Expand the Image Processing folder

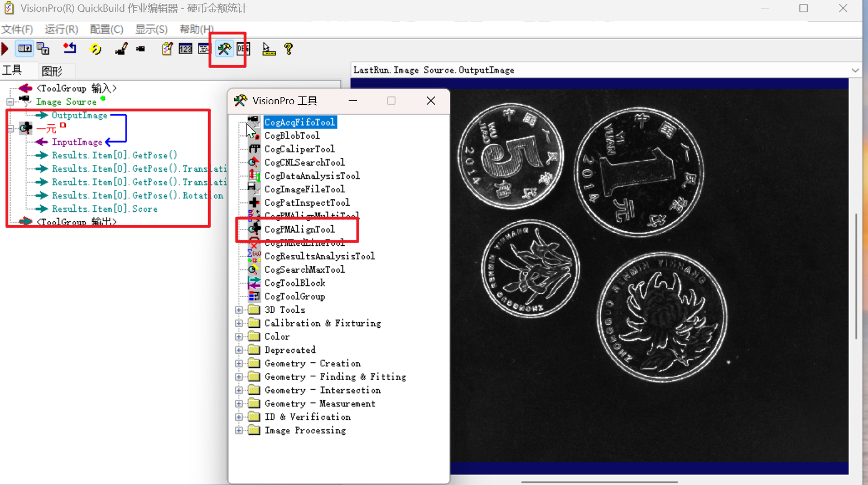pos(239,430)
